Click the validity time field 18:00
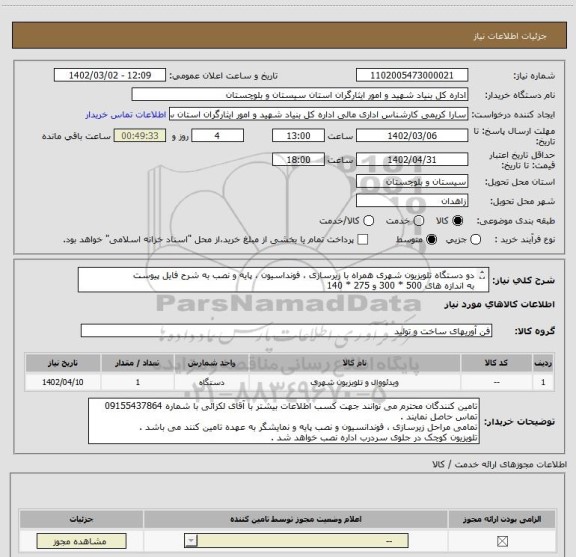576x557 pixels. 298,160
